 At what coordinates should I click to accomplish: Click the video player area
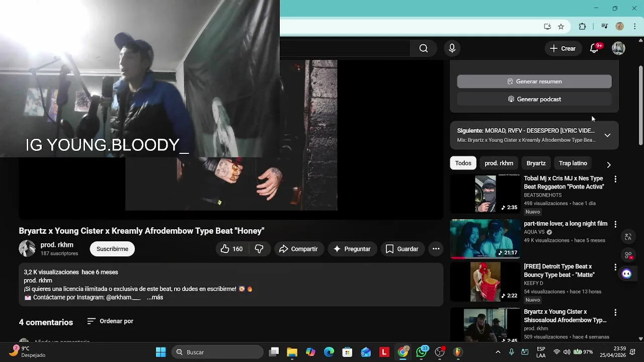(231, 140)
